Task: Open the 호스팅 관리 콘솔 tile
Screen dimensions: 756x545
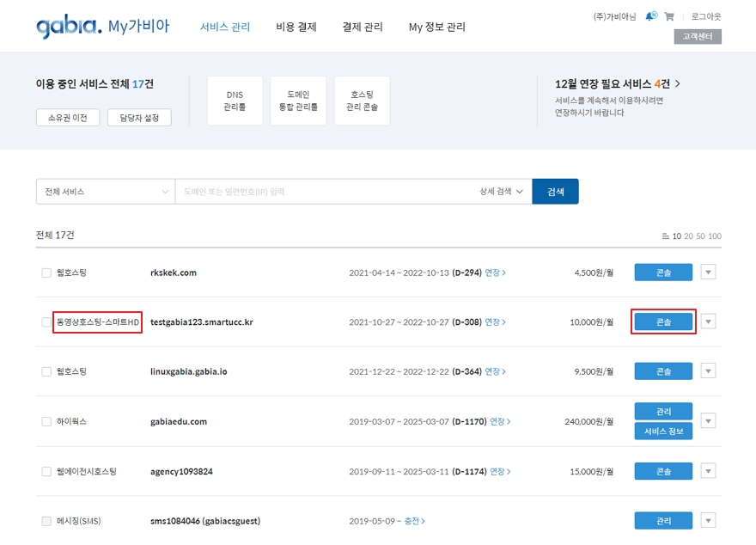Action: pyautogui.click(x=362, y=101)
